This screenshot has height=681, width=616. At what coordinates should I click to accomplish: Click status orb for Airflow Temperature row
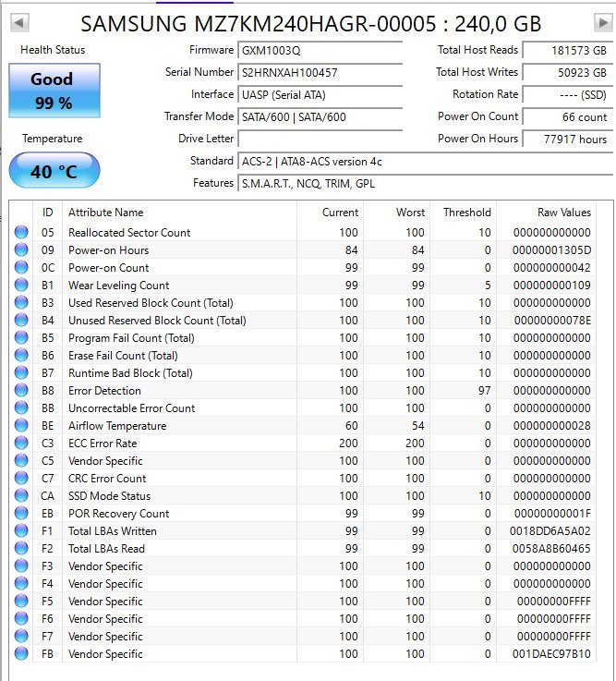click(x=21, y=425)
